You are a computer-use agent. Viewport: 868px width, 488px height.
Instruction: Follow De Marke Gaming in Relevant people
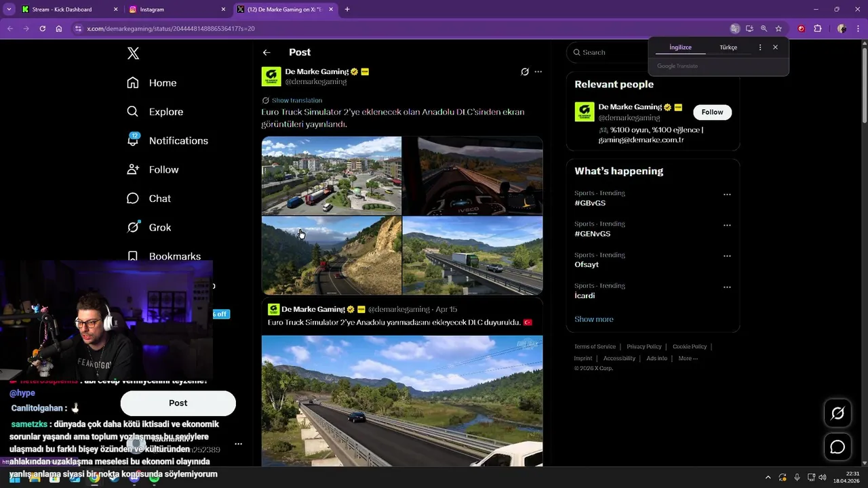712,112
